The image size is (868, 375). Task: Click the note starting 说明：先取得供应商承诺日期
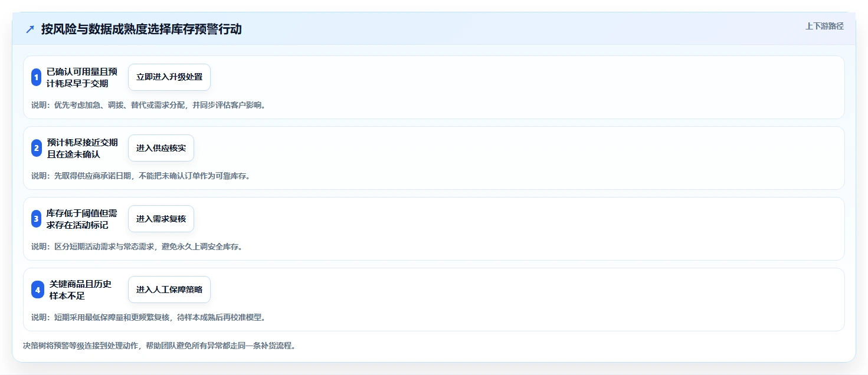pos(140,176)
